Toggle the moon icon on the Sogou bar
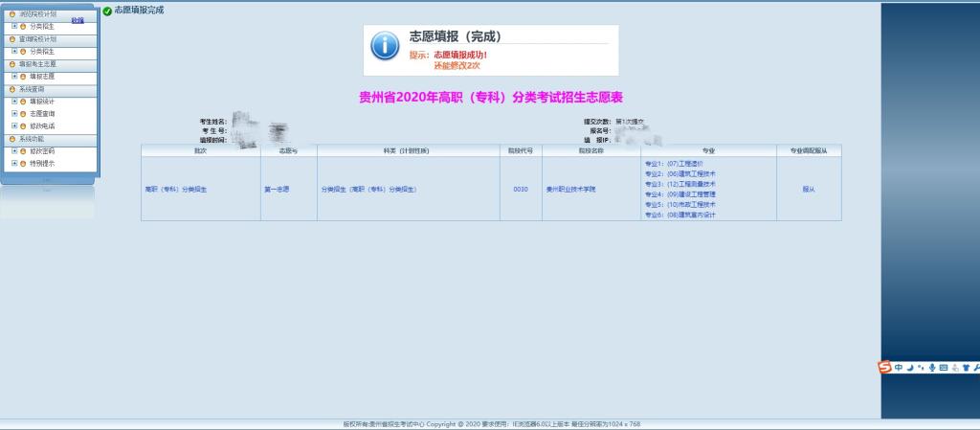This screenshot has height=430, width=980. pyautogui.click(x=910, y=368)
